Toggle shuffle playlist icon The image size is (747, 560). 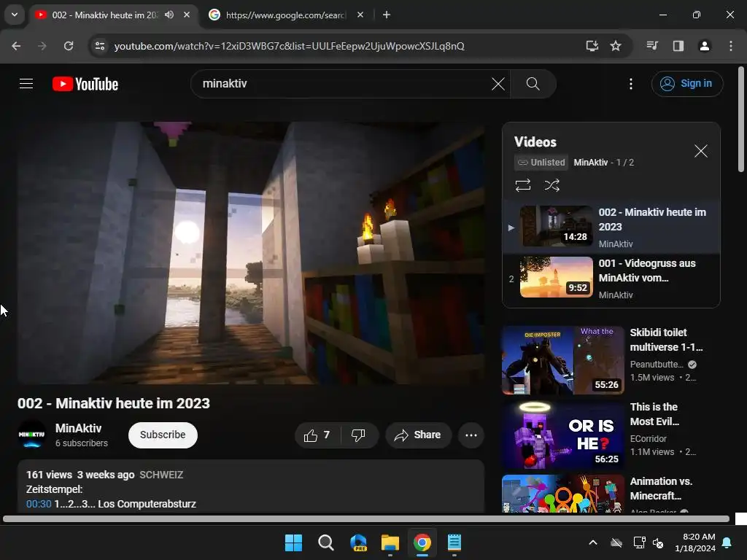click(551, 184)
